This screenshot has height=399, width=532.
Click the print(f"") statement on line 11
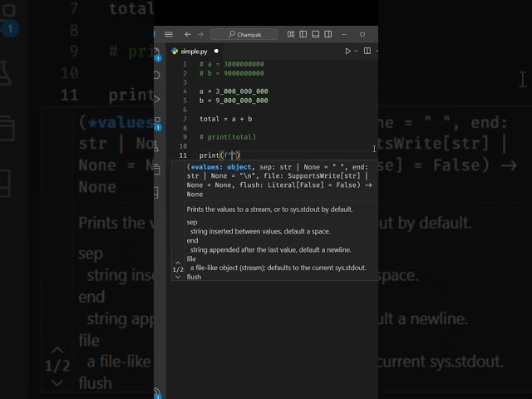pos(219,155)
